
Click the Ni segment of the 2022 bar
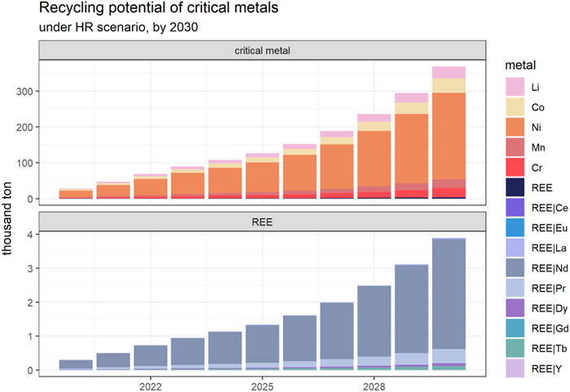pos(151,187)
